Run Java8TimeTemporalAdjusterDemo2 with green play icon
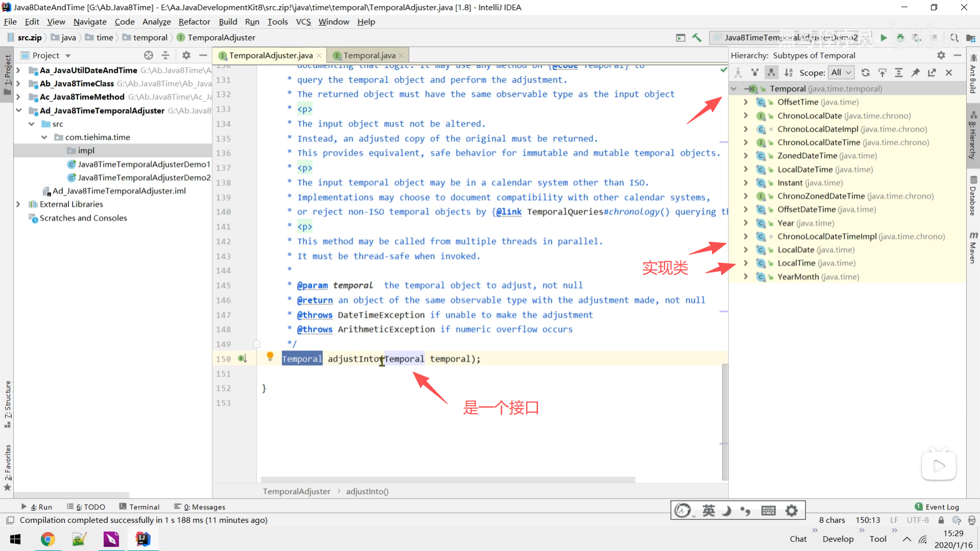This screenshot has height=551, width=980. [884, 37]
